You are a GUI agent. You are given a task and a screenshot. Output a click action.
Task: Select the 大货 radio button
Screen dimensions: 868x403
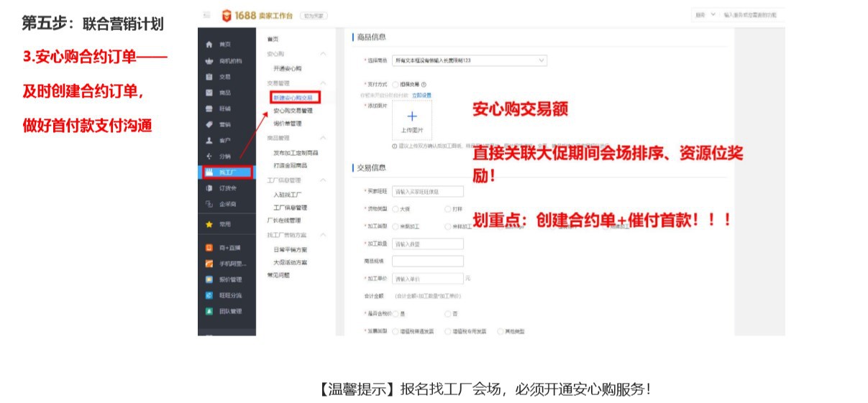click(x=396, y=209)
